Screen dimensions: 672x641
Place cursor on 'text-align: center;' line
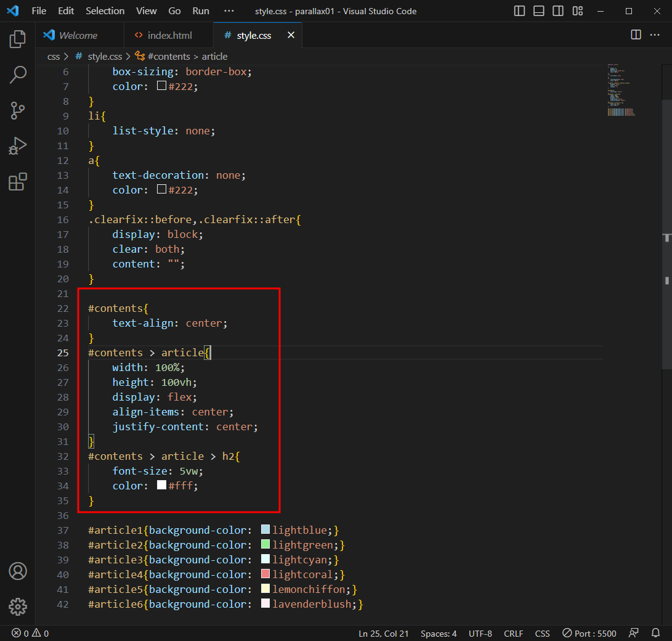[x=170, y=323]
